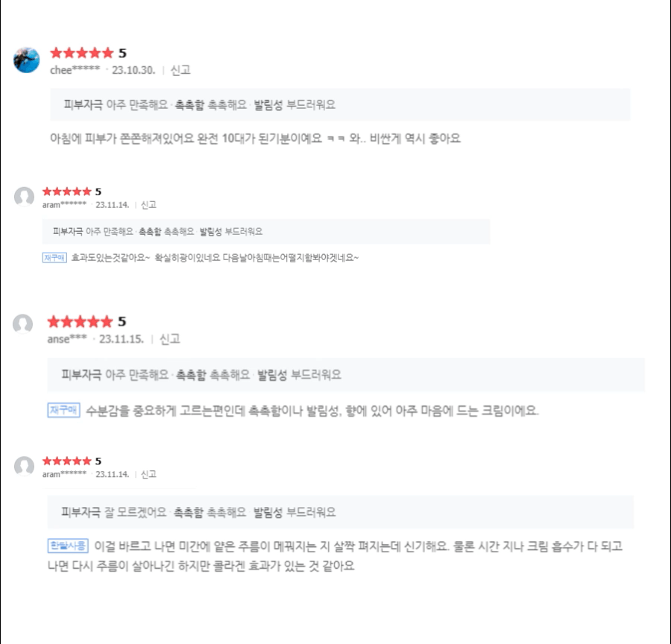Click star rating above the 한달사용 review

[67, 461]
